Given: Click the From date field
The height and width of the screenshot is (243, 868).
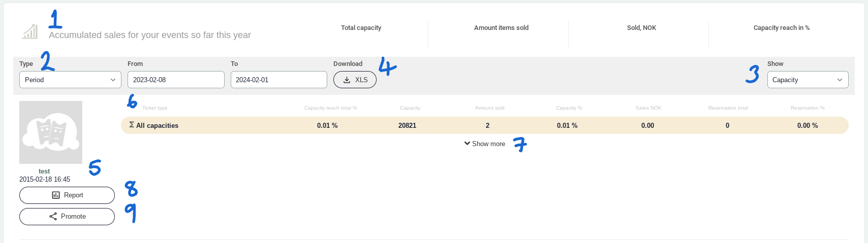Looking at the screenshot, I should 175,80.
